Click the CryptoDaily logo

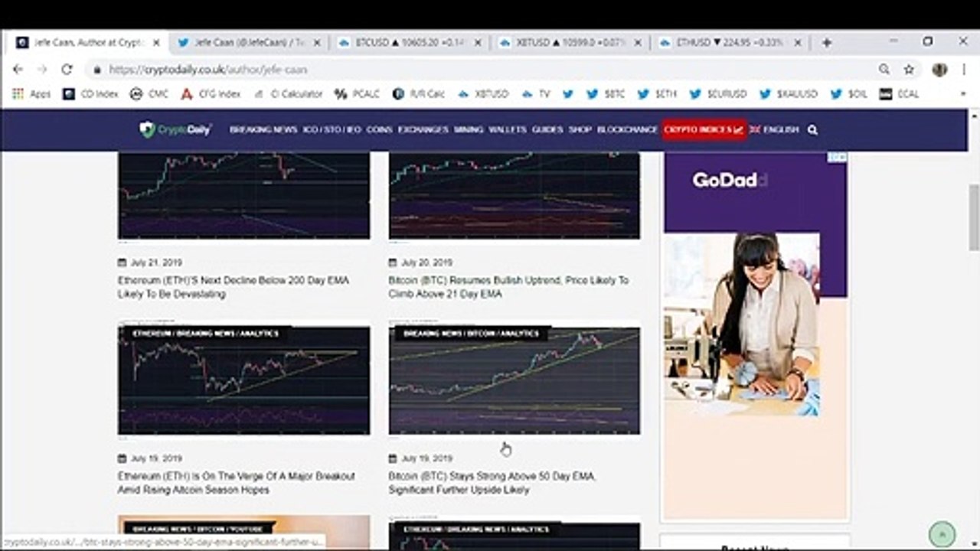click(x=175, y=129)
